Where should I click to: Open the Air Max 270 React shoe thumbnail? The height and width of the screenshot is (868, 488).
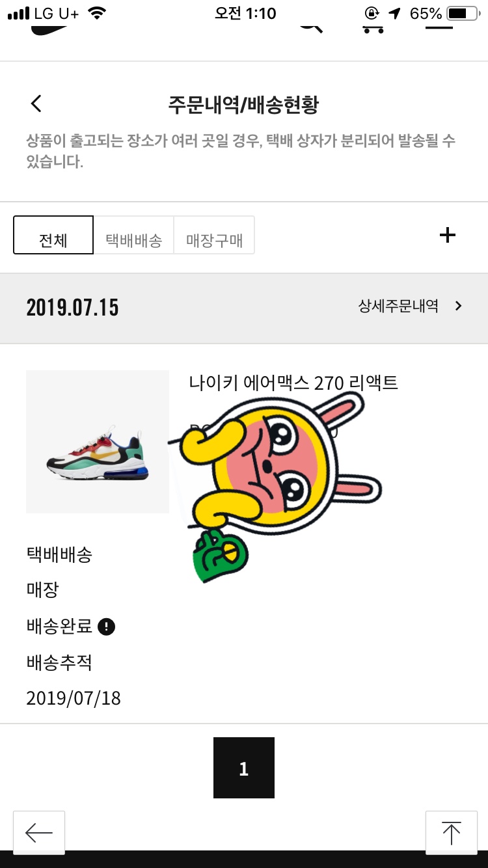click(x=98, y=442)
